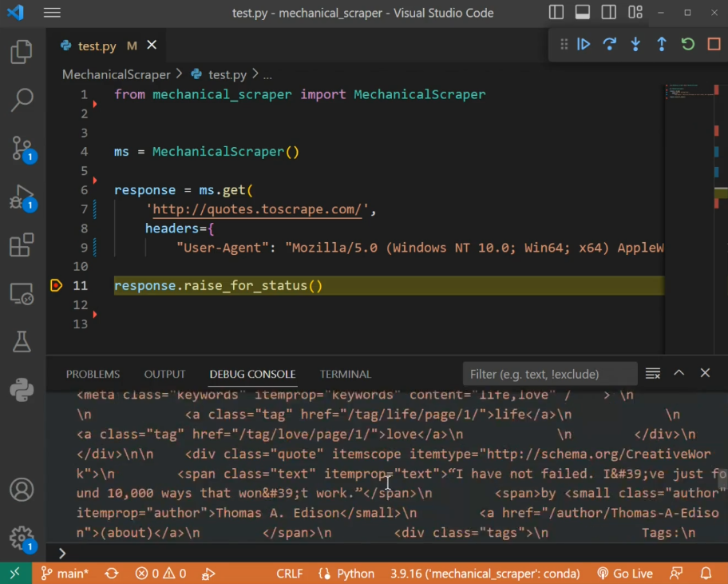Click the debug console input prompt
The width and height of the screenshot is (728, 584).
pyautogui.click(x=386, y=553)
